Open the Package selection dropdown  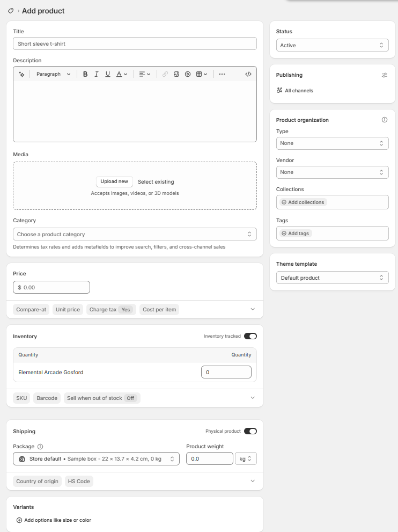(x=96, y=458)
